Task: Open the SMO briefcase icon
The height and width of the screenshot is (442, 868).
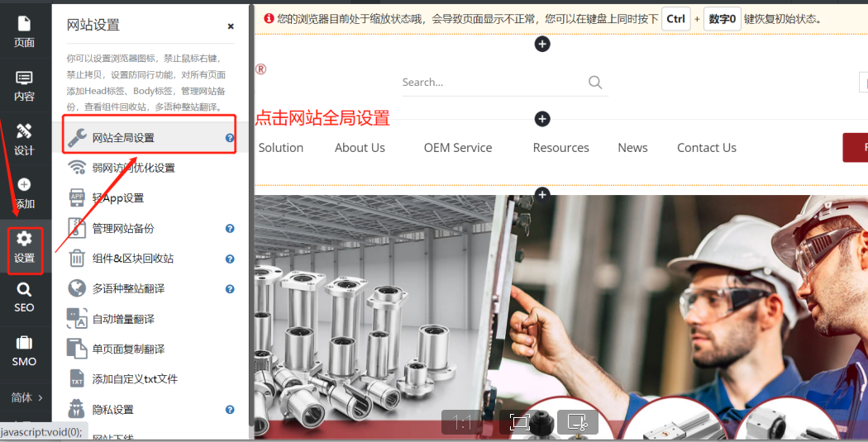Action: [x=24, y=351]
